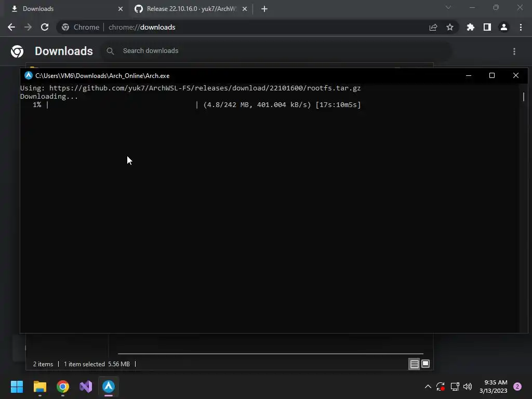Open Visual Studio from the taskbar
Viewport: 532px width, 399px height.
coord(86,387)
